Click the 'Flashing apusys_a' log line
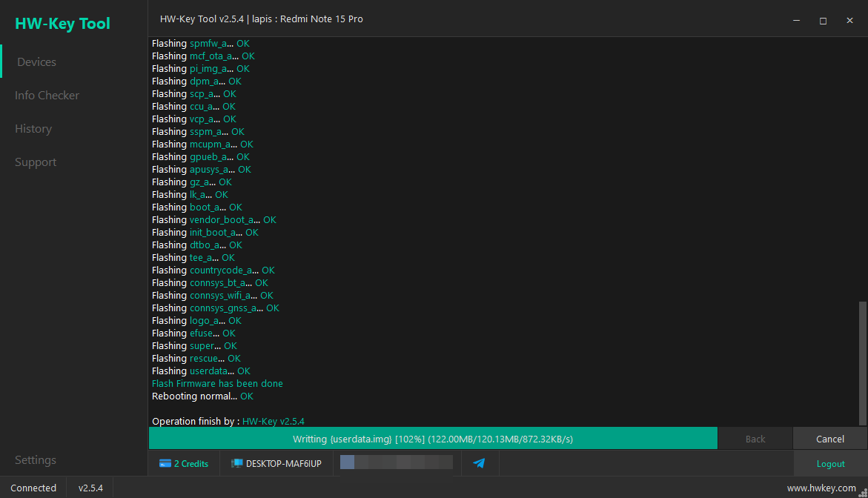The image size is (868, 498). click(x=202, y=169)
